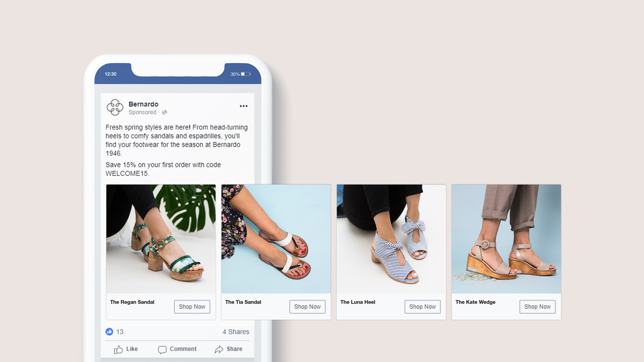Click The Regan Sandal title text
Screen dimensions: 644x362
point(132,302)
